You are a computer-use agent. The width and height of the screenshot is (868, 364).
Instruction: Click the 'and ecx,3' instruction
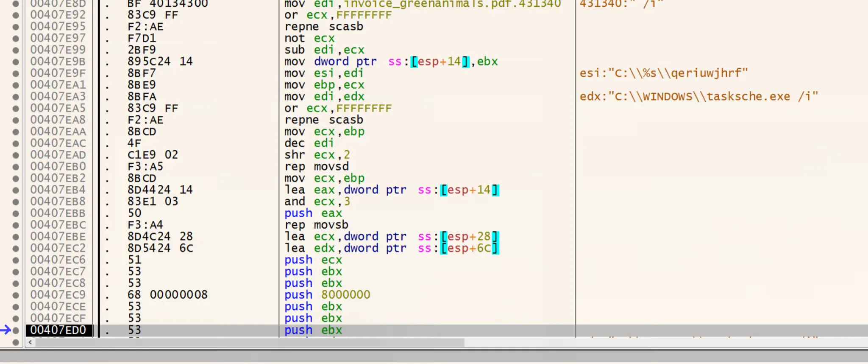click(317, 202)
